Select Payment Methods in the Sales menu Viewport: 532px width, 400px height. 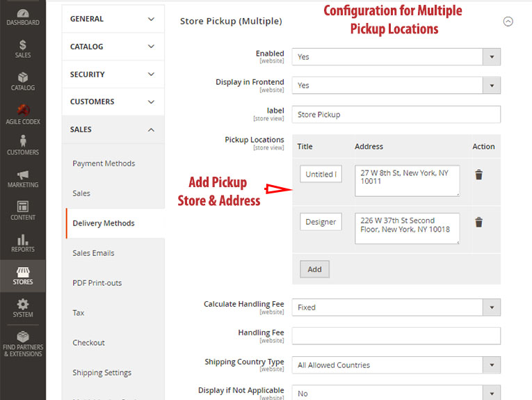[x=104, y=163]
